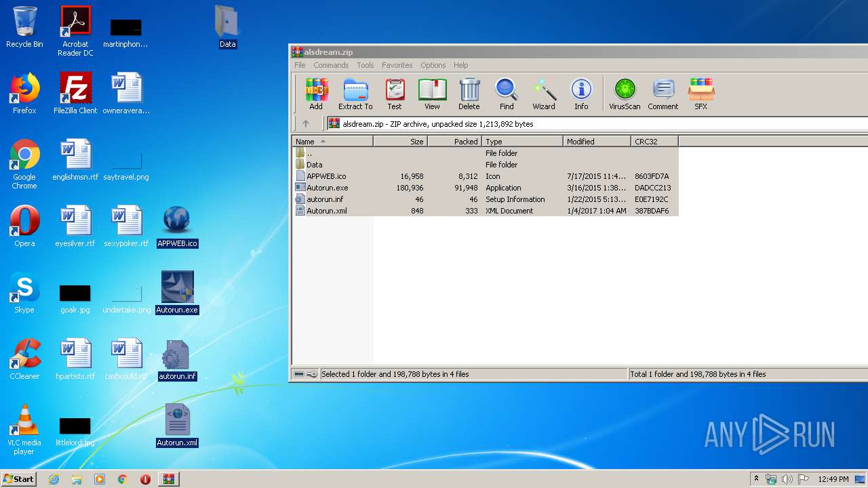Select Autorun.xml file on desktop
The width and height of the screenshot is (868, 488).
click(x=177, y=426)
